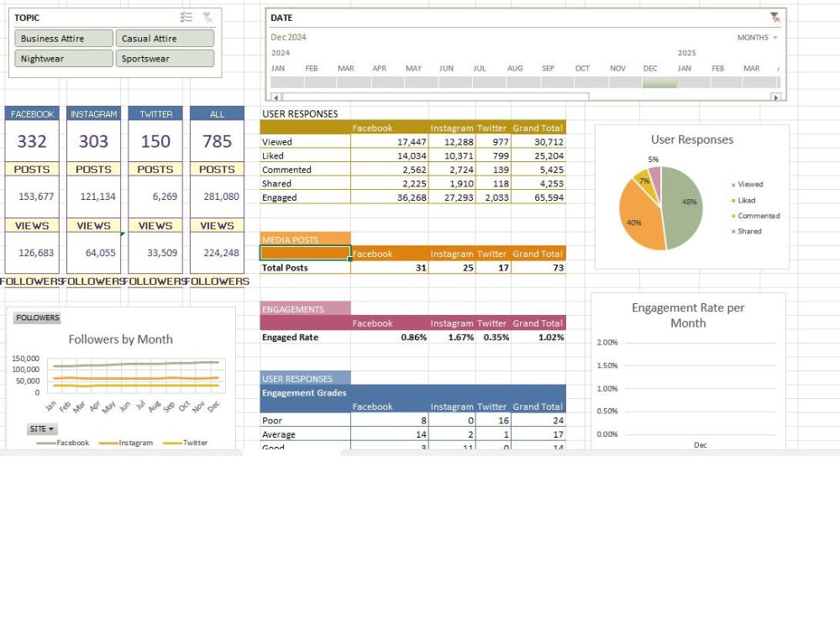Select Instagram engaged rate 1.67%
This screenshot has height=630, width=840.
[x=452, y=337]
